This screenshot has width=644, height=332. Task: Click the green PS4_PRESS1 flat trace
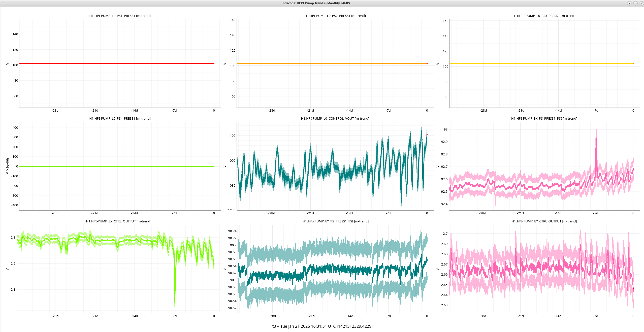point(117,166)
